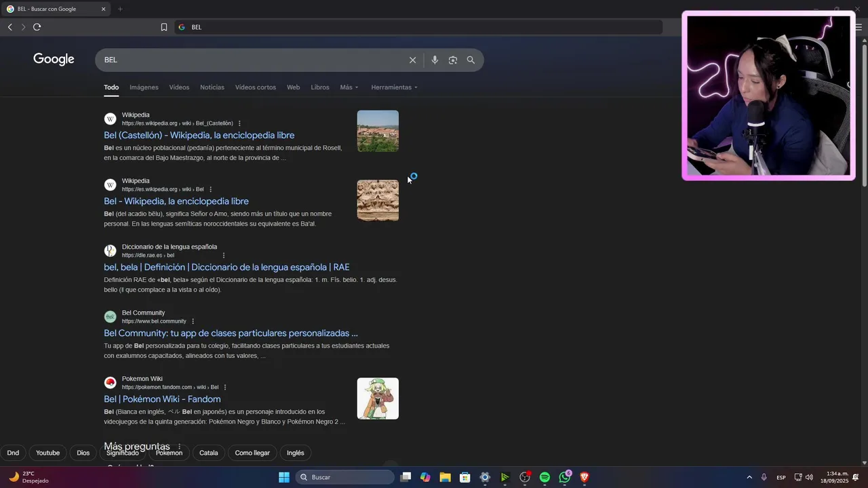The width and height of the screenshot is (868, 488).
Task: Switch to the Imágenes tab
Action: [144, 87]
